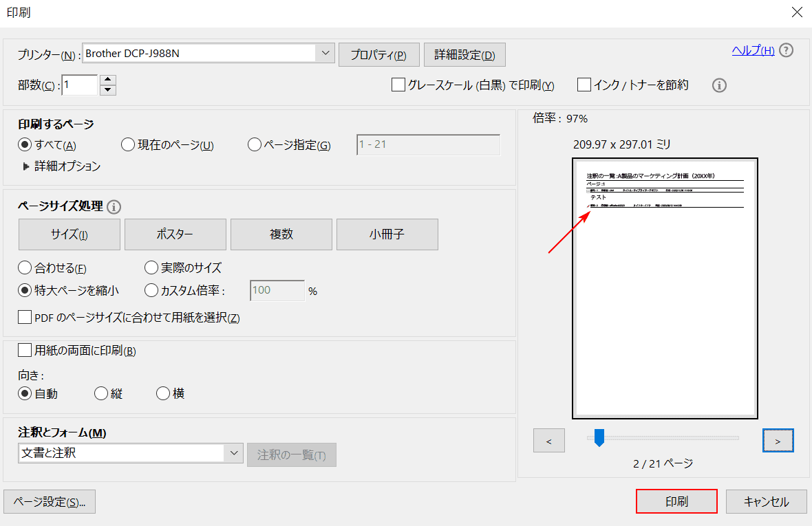Click the preview page slider handle
The width and height of the screenshot is (812, 526).
coord(599,437)
